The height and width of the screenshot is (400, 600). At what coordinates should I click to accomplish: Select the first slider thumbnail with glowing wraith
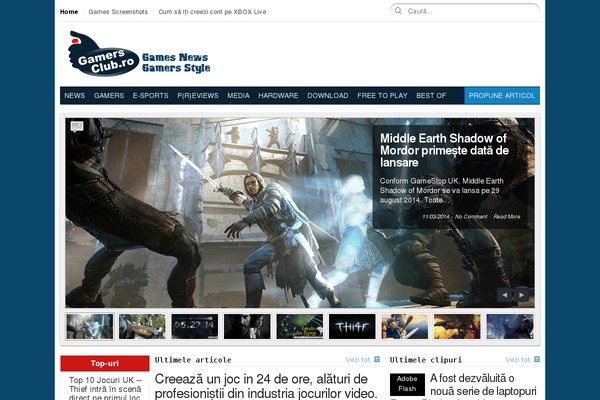[90, 327]
